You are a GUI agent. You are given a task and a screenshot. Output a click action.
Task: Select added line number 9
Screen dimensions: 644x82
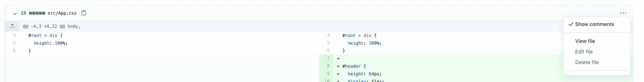tap(328, 74)
